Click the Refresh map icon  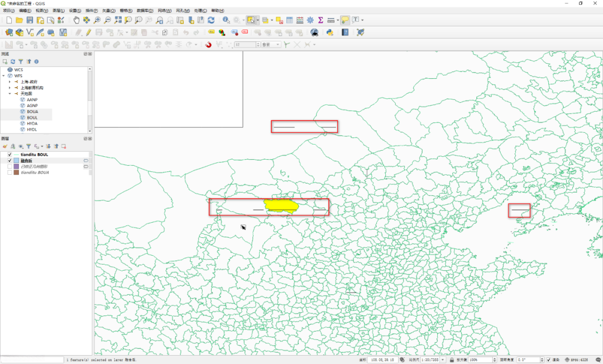(211, 20)
